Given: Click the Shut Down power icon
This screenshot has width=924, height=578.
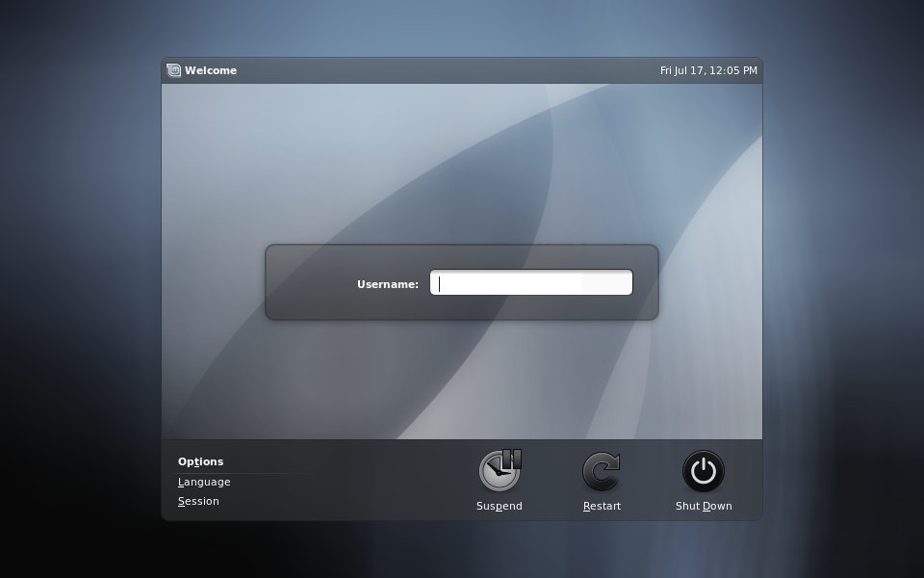Looking at the screenshot, I should 704,471.
